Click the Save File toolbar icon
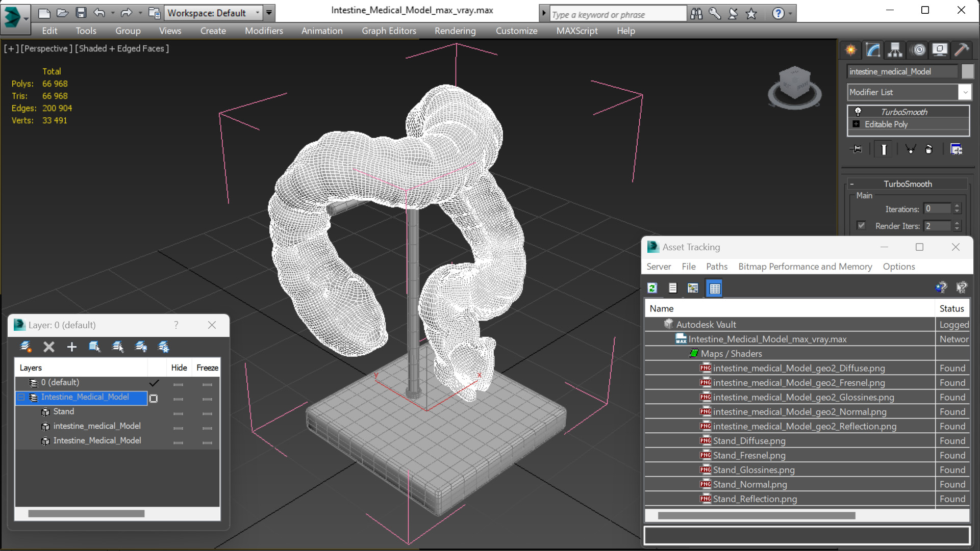The image size is (980, 551). (x=81, y=13)
